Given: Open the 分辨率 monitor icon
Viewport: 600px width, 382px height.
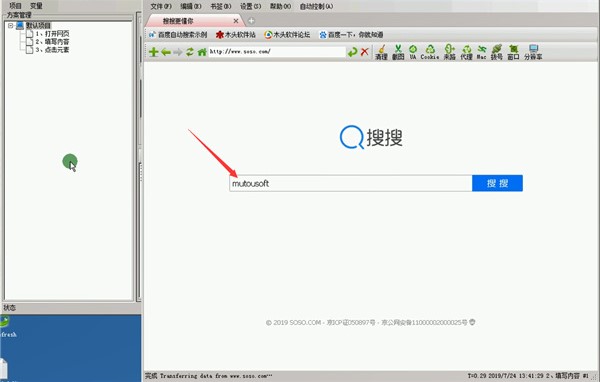Looking at the screenshot, I should tap(533, 52).
